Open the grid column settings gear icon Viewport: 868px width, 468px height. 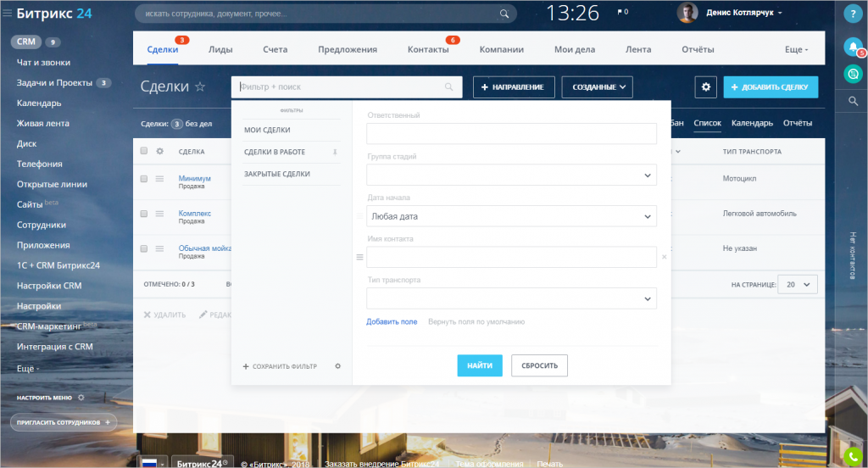160,151
